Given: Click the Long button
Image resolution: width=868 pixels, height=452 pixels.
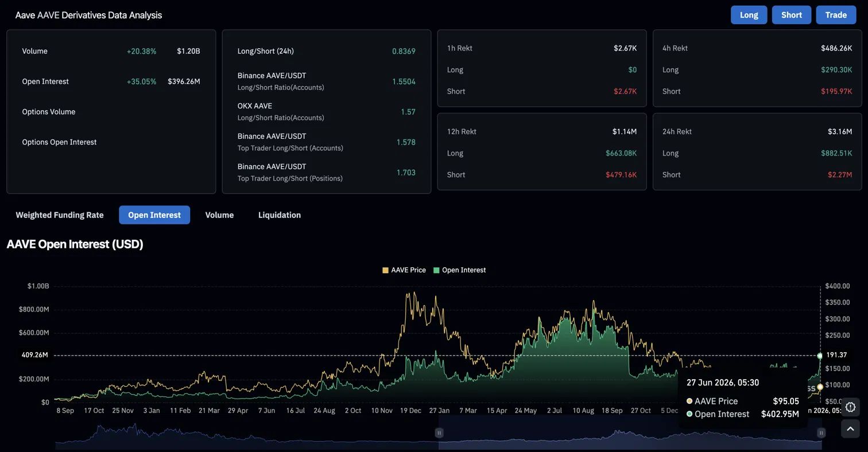Looking at the screenshot, I should (x=749, y=15).
